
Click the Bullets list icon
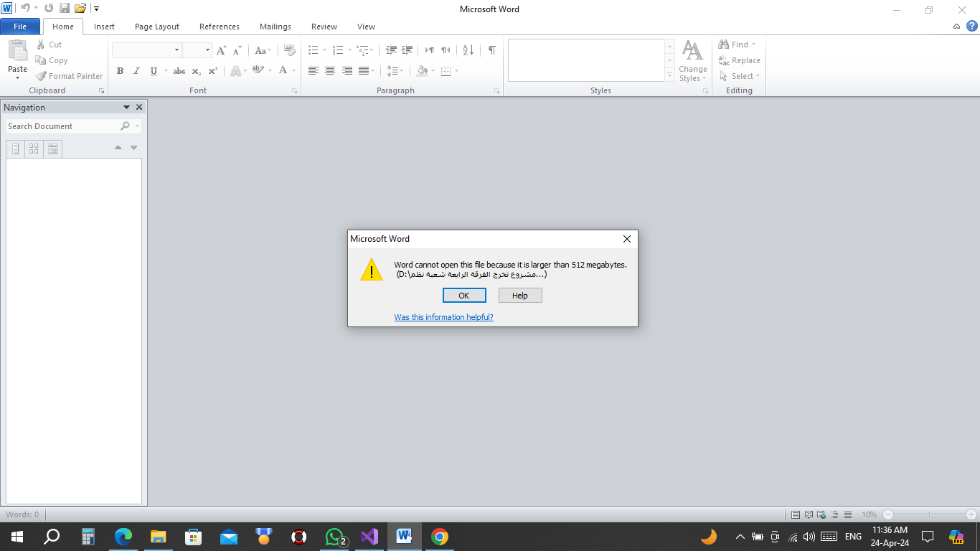[313, 50]
